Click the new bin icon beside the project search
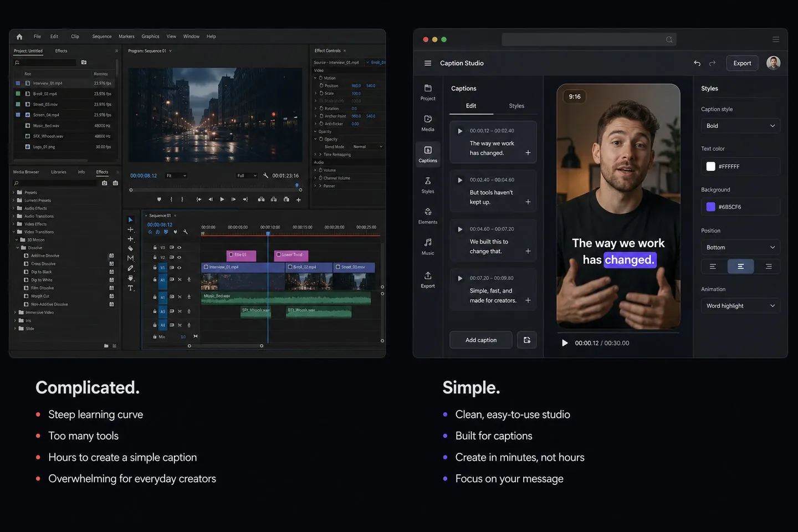Image resolution: width=798 pixels, height=532 pixels. pos(84,63)
